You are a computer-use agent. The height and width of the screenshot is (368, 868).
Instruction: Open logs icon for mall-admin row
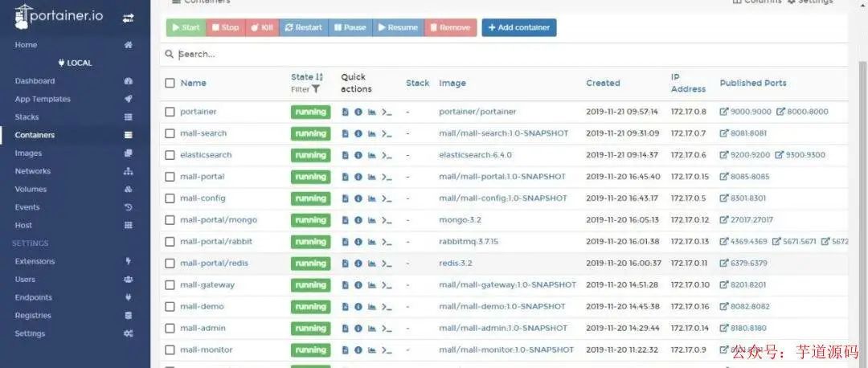click(x=345, y=328)
